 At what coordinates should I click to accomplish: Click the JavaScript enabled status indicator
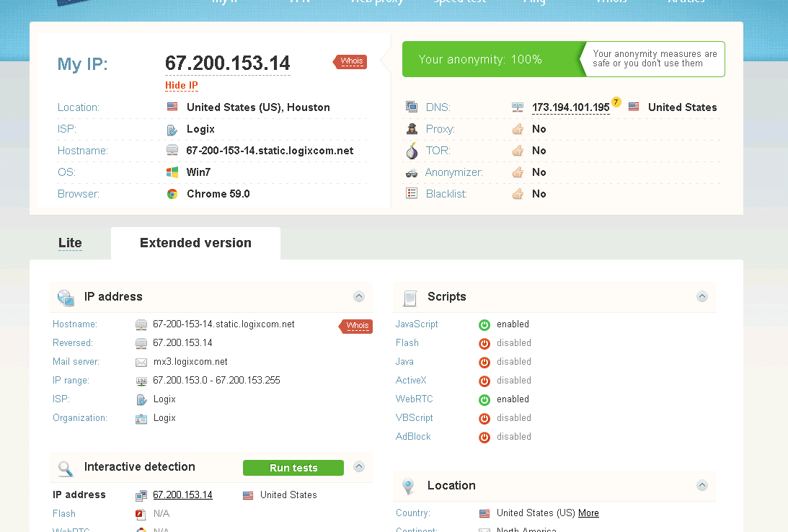484,324
